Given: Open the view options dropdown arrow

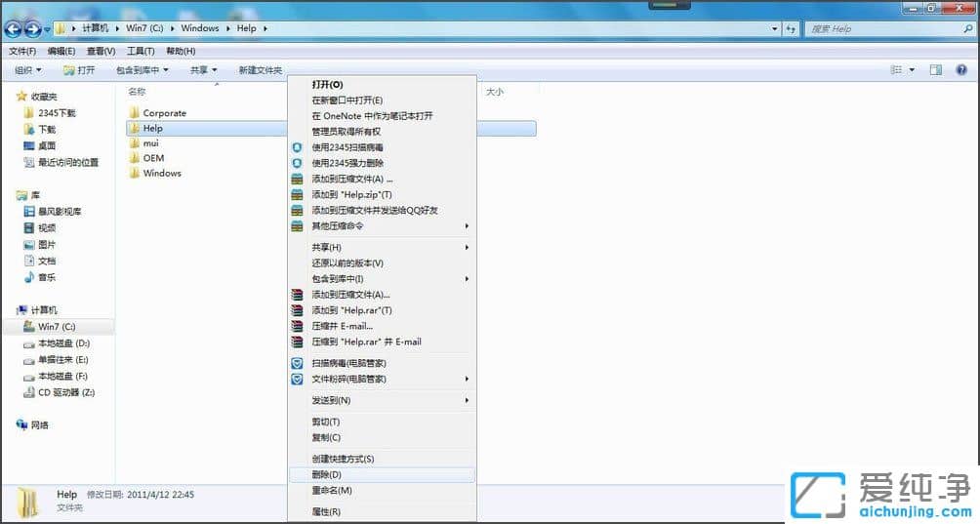Looking at the screenshot, I should [x=912, y=70].
